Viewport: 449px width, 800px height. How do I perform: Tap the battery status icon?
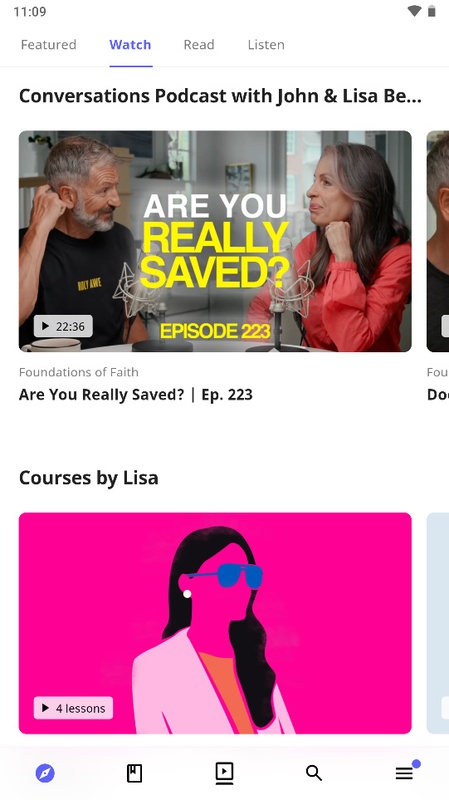[x=432, y=11]
